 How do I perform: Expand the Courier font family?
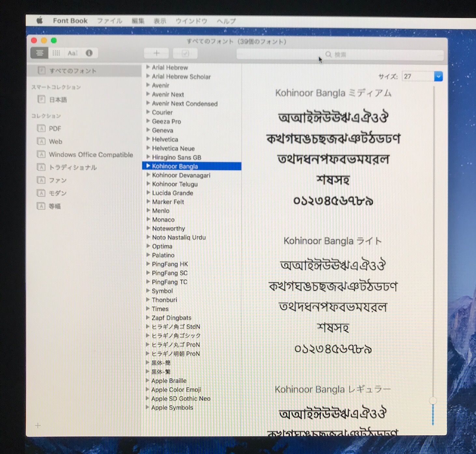[x=148, y=112]
